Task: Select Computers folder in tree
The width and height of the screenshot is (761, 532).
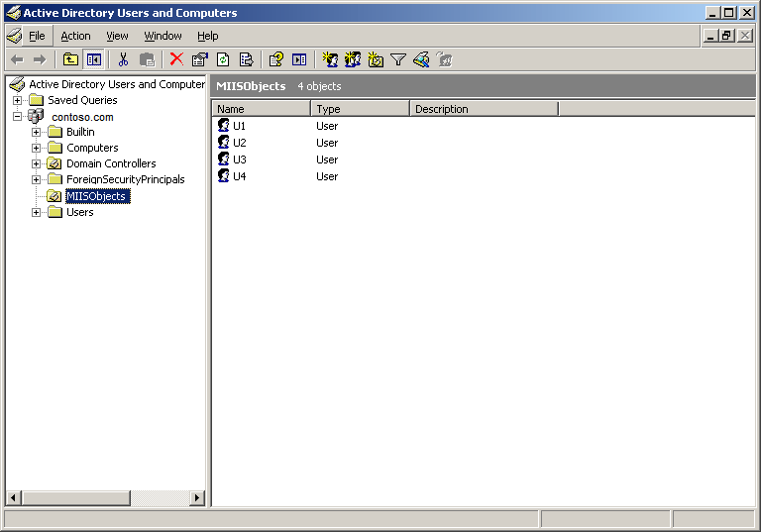Action: click(92, 148)
